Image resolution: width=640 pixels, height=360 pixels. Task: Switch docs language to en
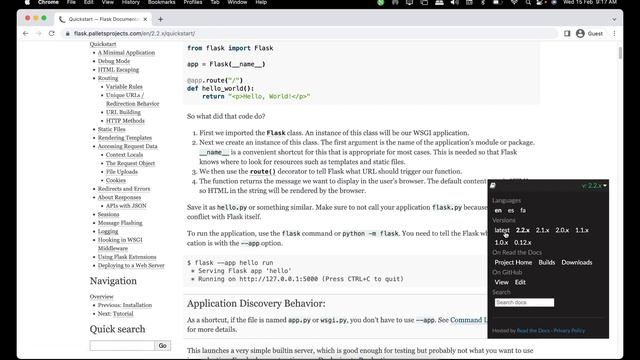point(498,211)
